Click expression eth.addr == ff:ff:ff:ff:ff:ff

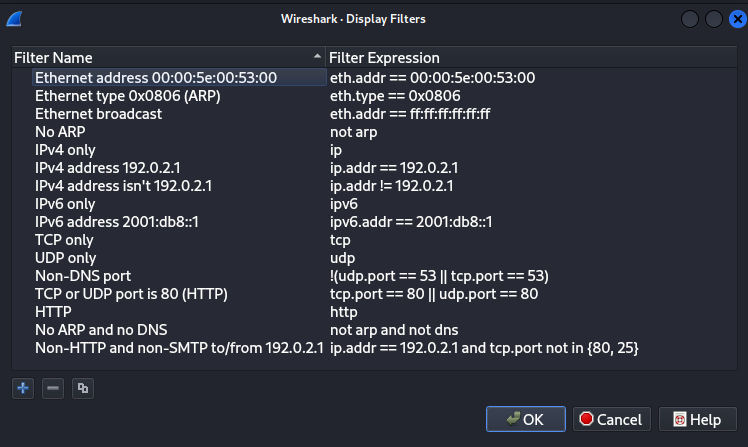point(410,114)
